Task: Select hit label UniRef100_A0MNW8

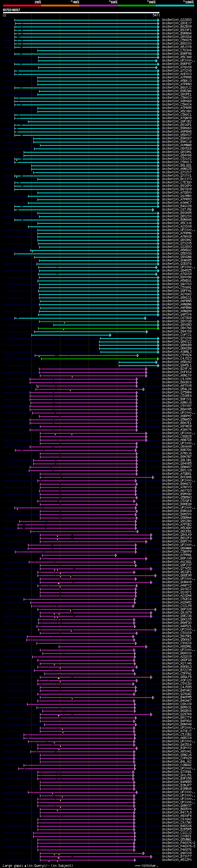Action: [x=177, y=145]
